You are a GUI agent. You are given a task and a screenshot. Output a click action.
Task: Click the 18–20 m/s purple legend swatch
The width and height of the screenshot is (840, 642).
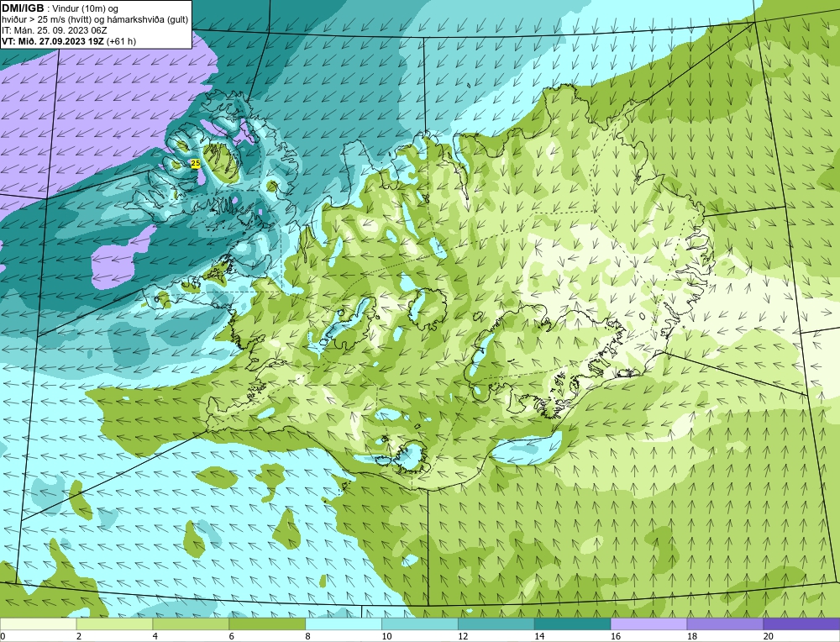click(725, 624)
